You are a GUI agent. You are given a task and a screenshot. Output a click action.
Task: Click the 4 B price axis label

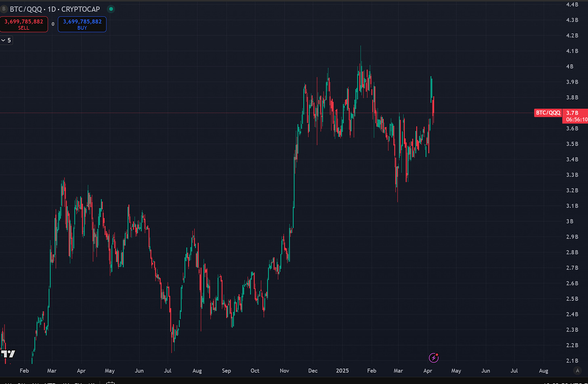570,67
